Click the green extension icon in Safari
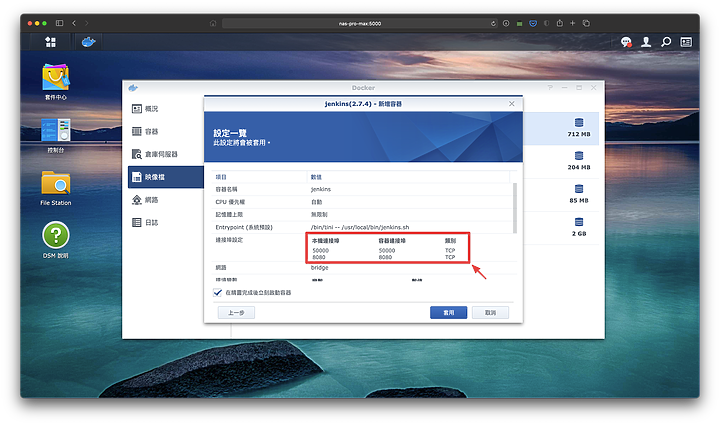 coord(519,23)
